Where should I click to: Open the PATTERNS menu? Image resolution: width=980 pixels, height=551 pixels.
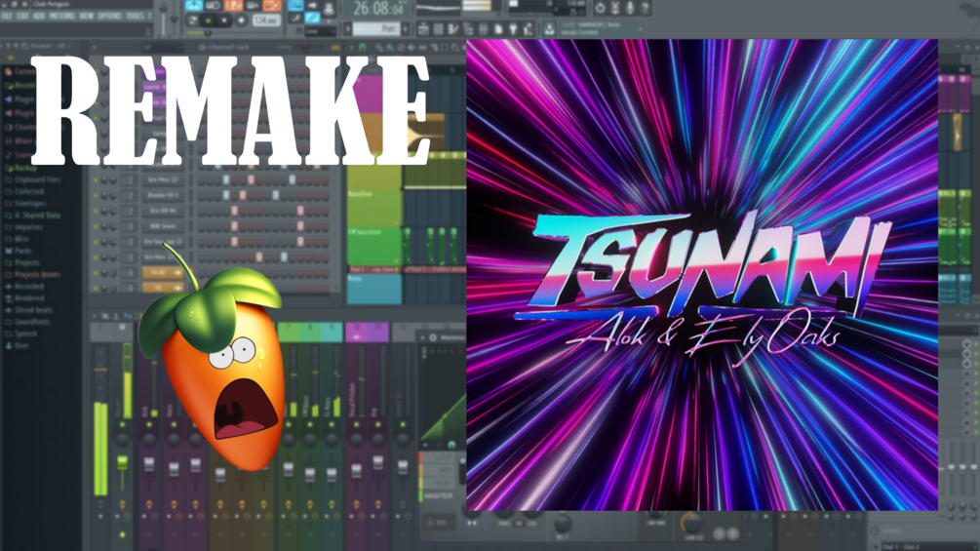click(x=61, y=16)
